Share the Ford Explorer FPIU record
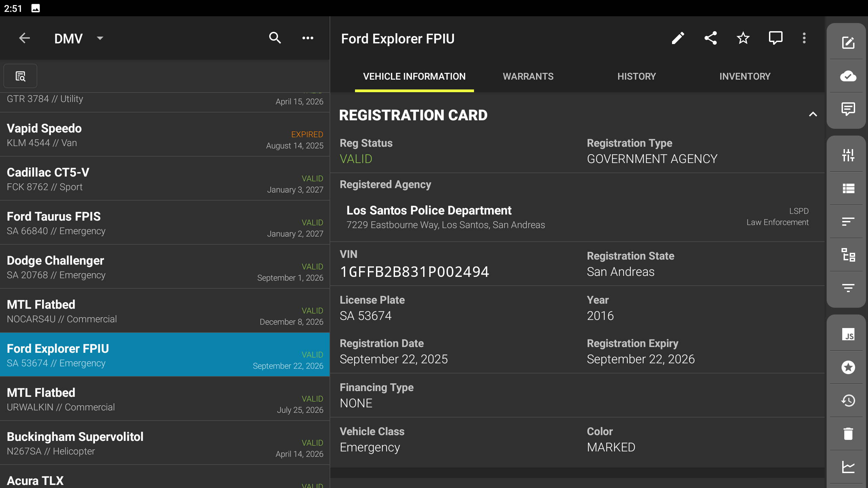 tap(710, 38)
